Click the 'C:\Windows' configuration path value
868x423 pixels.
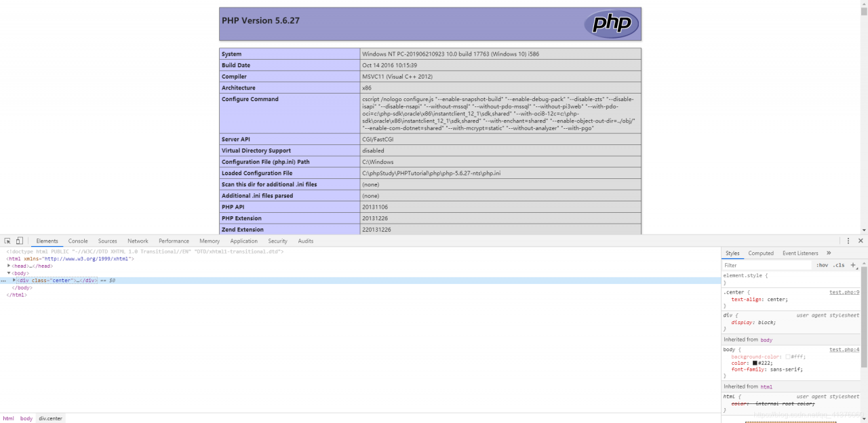(378, 162)
